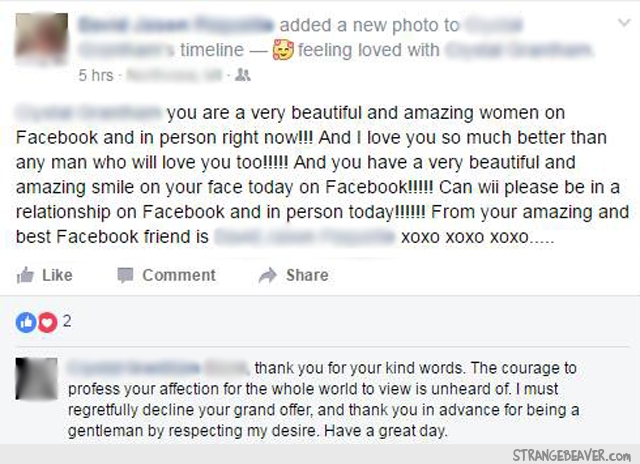Click the reaction count number 2

(67, 322)
